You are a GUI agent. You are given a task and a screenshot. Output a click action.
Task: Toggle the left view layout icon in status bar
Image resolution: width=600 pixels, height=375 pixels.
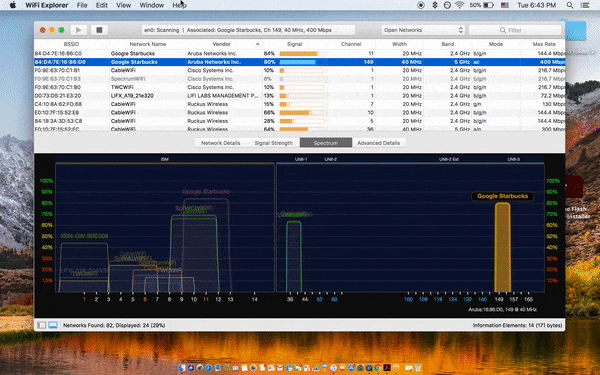click(42, 325)
